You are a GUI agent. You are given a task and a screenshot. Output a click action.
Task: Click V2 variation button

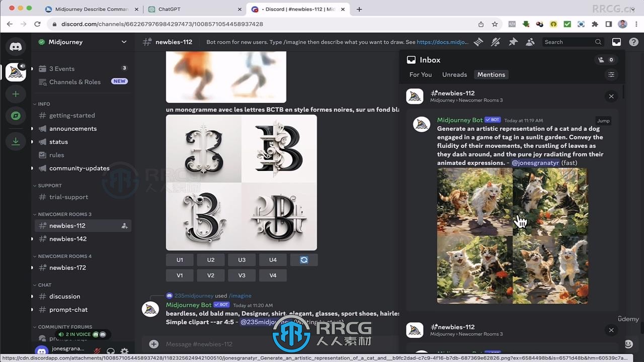coord(211,276)
